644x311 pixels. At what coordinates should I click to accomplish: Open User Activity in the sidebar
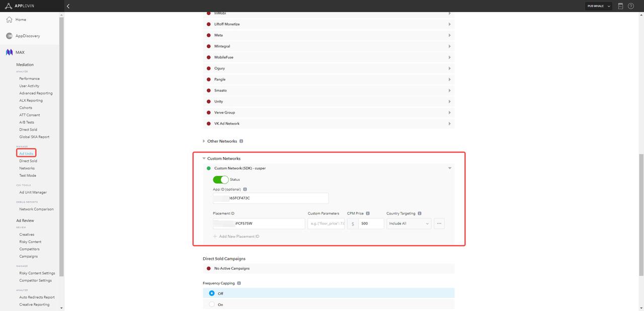29,86
